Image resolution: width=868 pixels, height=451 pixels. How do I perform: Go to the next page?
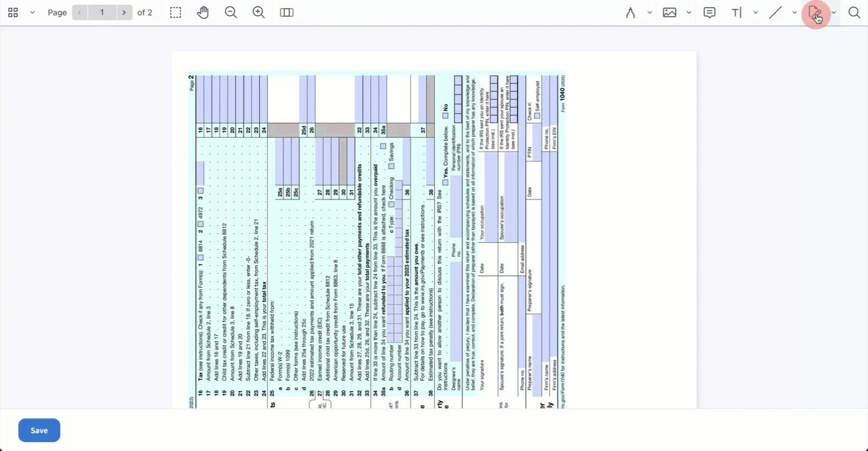coord(124,12)
